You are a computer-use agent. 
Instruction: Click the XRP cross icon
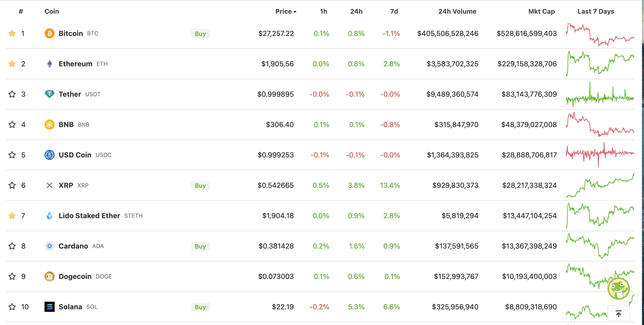(50, 185)
